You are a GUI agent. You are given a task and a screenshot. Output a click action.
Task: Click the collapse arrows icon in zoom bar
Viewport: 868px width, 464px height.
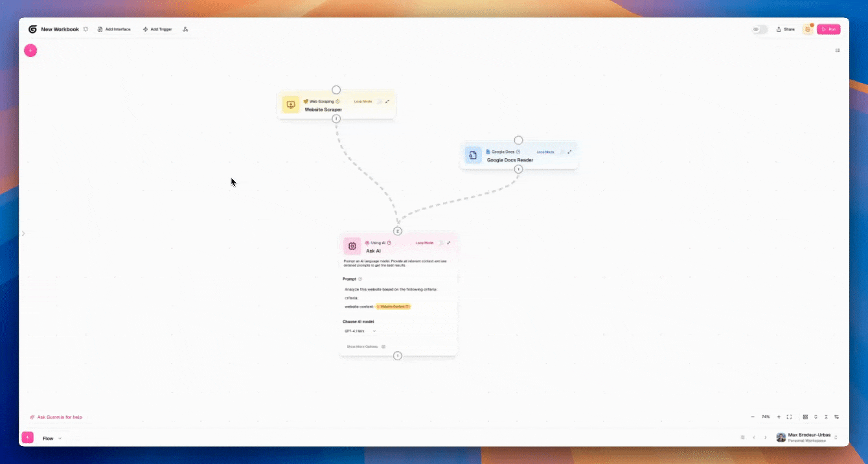(826, 417)
